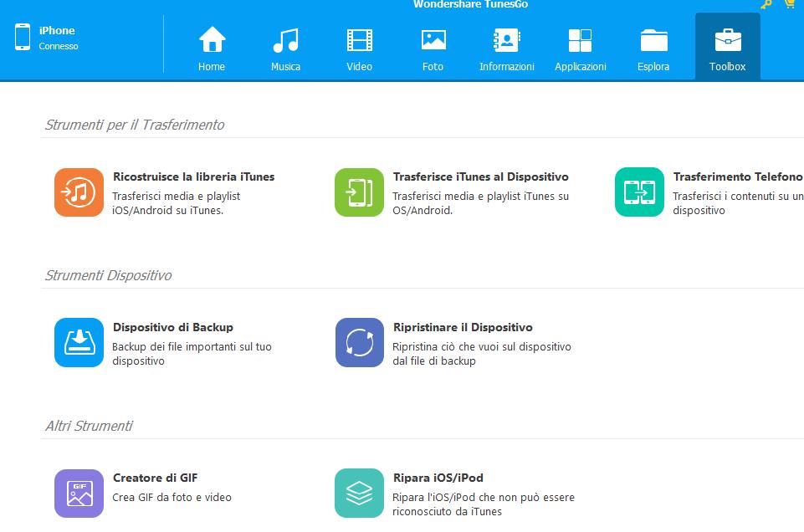Click the iPhone device icon
804x532 pixels.
point(23,37)
